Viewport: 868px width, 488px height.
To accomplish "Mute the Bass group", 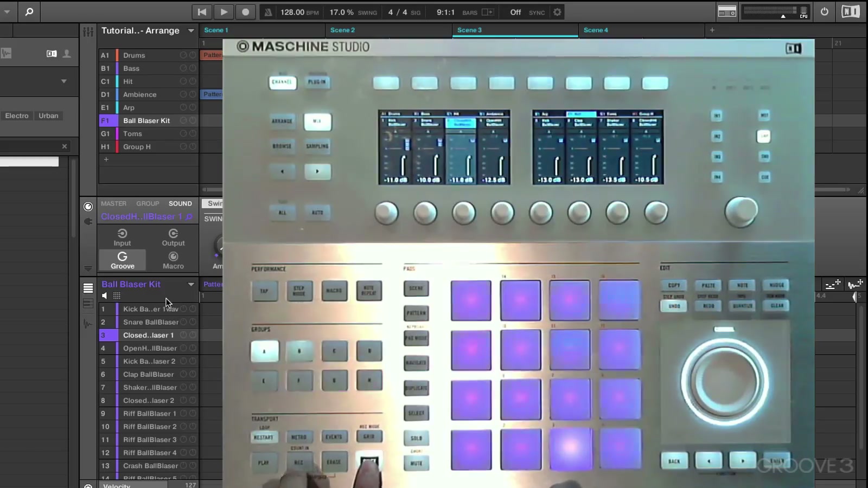I will tap(183, 68).
